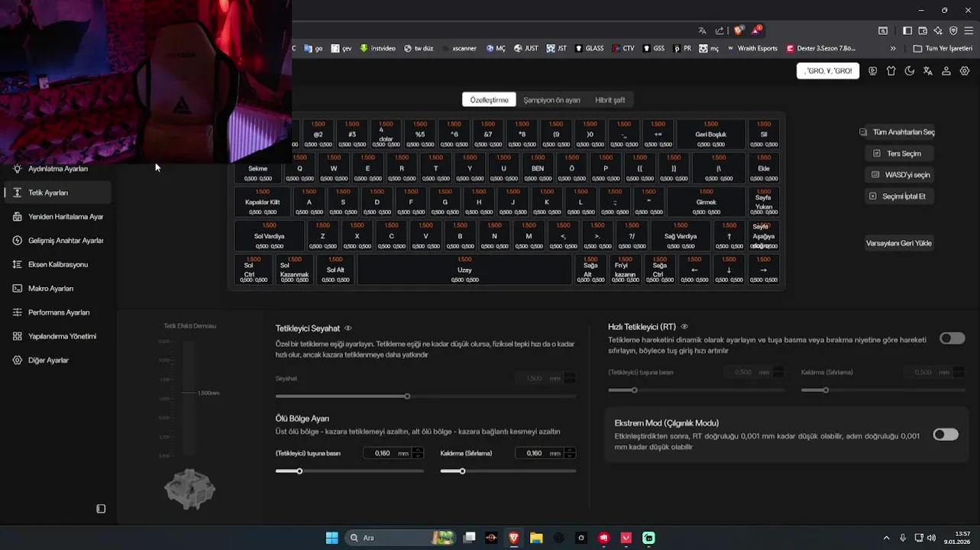Move the Seyahat travel slider handle

click(x=407, y=396)
